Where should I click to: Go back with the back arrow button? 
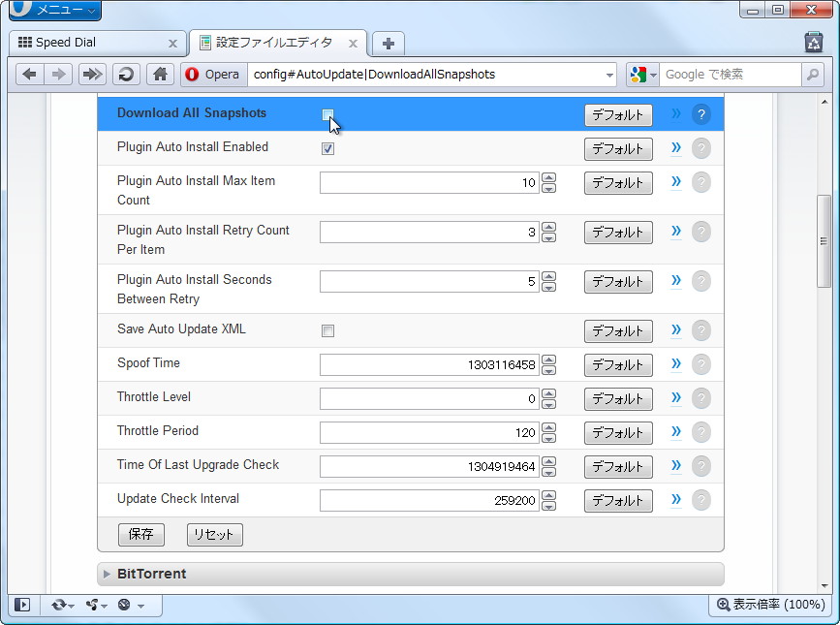point(29,74)
